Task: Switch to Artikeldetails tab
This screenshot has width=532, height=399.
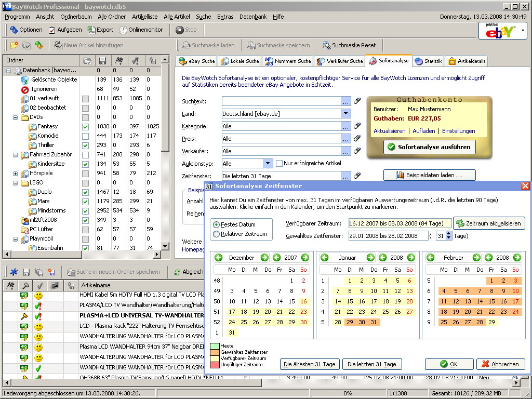Action: [x=467, y=61]
